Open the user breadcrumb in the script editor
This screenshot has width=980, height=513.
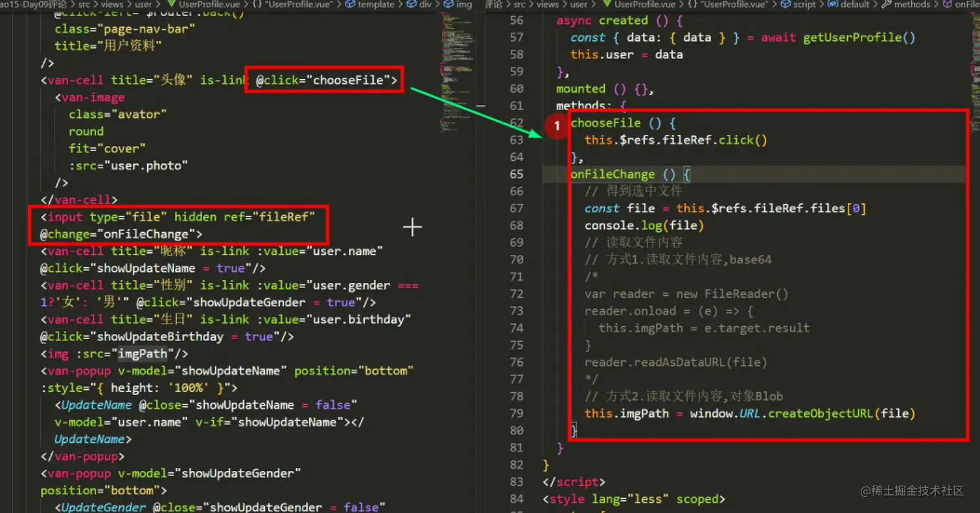pyautogui.click(x=579, y=5)
